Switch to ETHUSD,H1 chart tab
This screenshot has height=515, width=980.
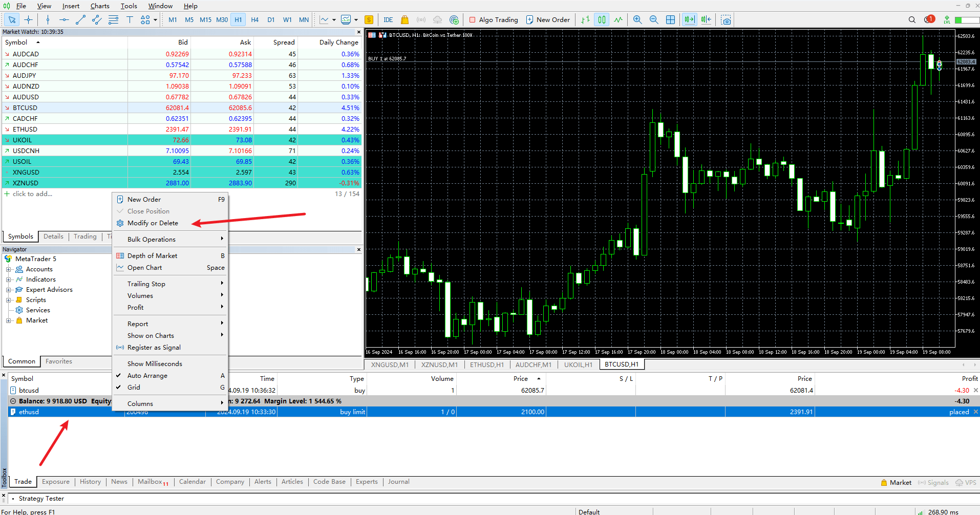point(487,364)
